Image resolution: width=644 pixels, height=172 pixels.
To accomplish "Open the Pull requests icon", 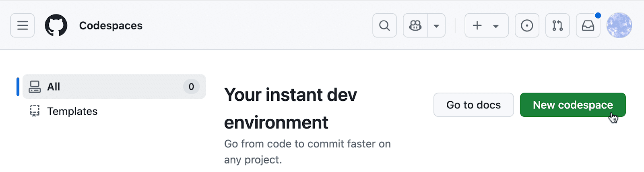I will point(557,25).
